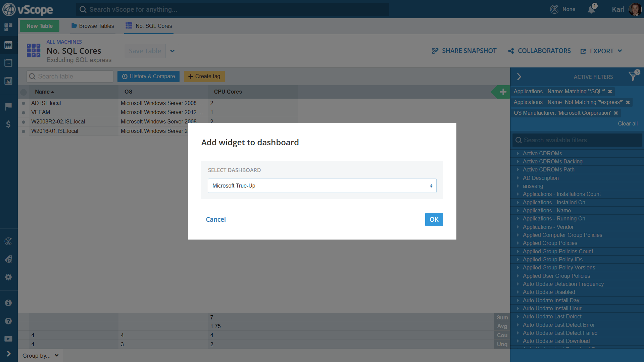Open the calendar icon in left sidebar

[x=8, y=63]
